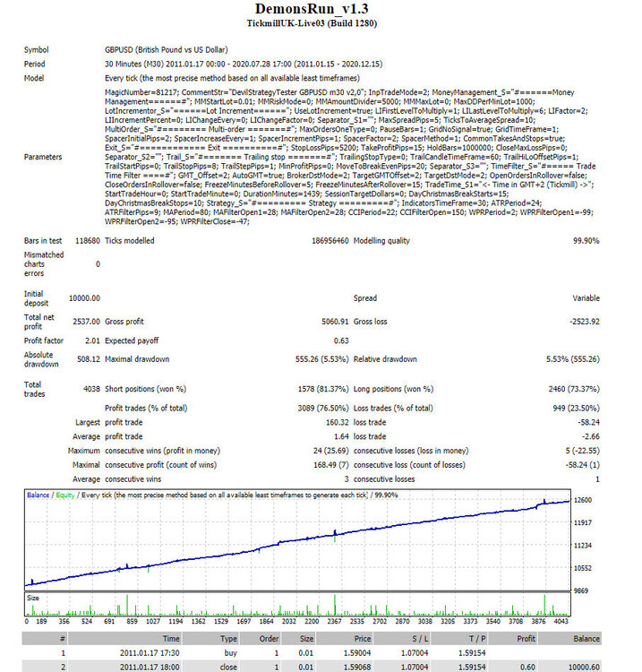Click the consecutive losses value 5 (-22.55)
Image resolution: width=642 pixels, height=672 pixels.
[x=583, y=451]
